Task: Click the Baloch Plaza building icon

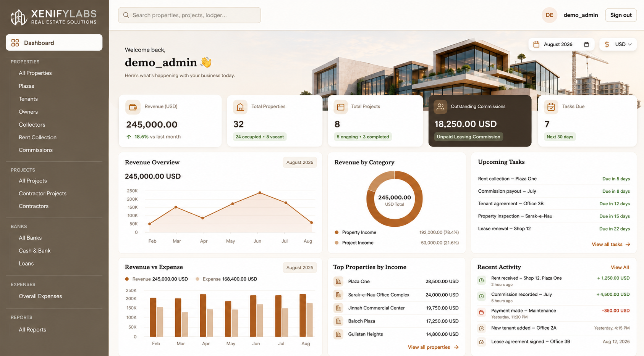Action: point(338,321)
